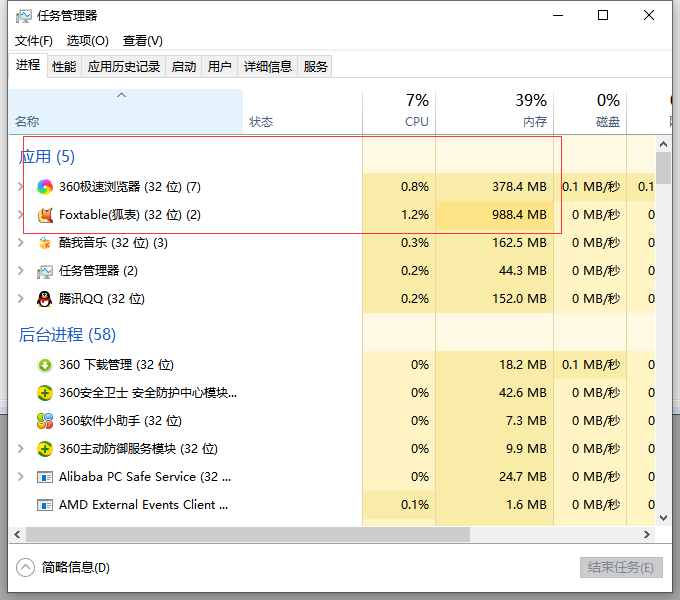Screen dimensions: 680x600
Task: Click the 378.4 MB memory value
Action: (x=519, y=187)
